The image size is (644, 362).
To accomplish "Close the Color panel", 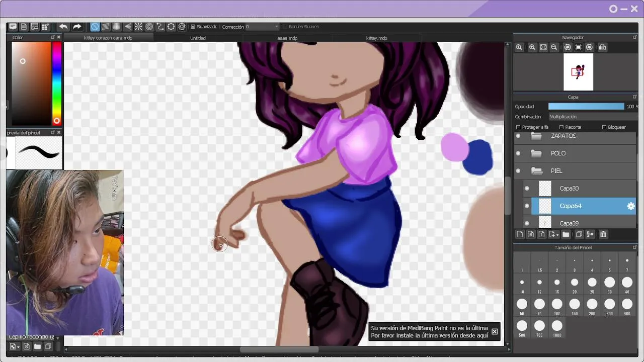I will coord(59,37).
